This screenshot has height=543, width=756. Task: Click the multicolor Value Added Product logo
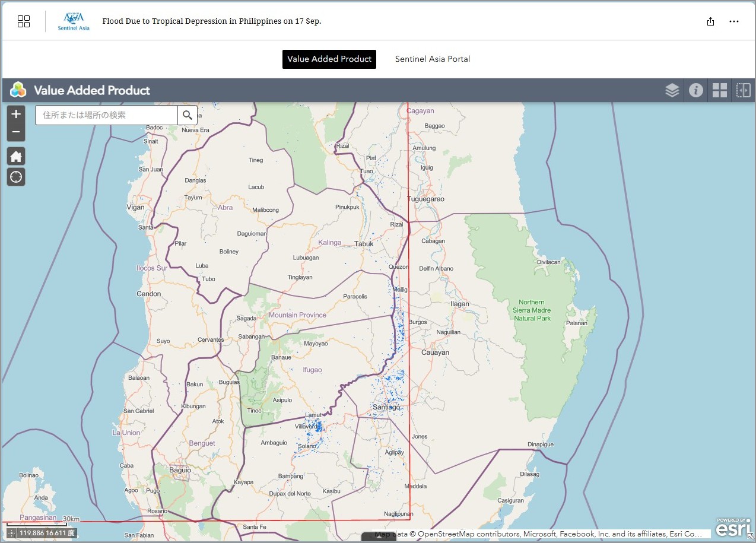[x=19, y=90]
